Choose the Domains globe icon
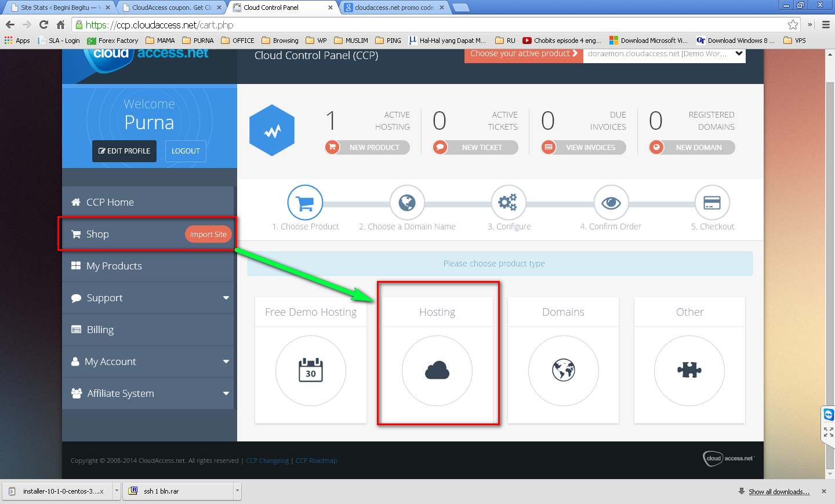The image size is (835, 504). 564,371
